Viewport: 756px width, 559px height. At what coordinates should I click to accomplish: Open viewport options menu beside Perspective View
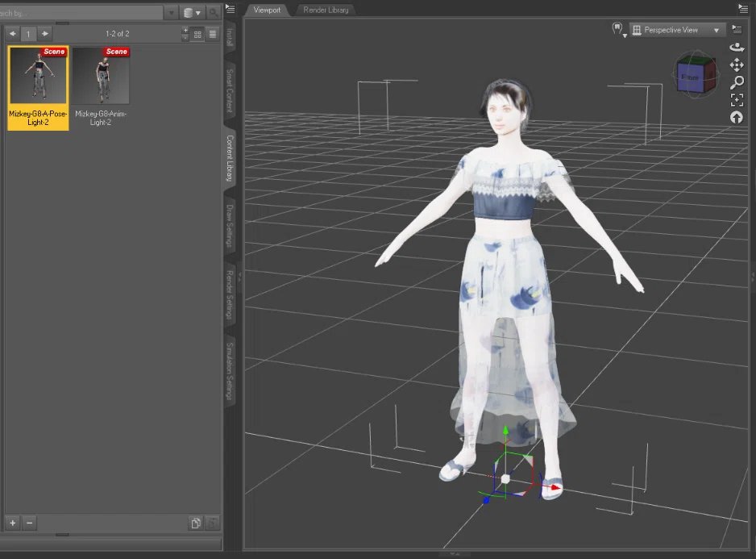click(737, 30)
